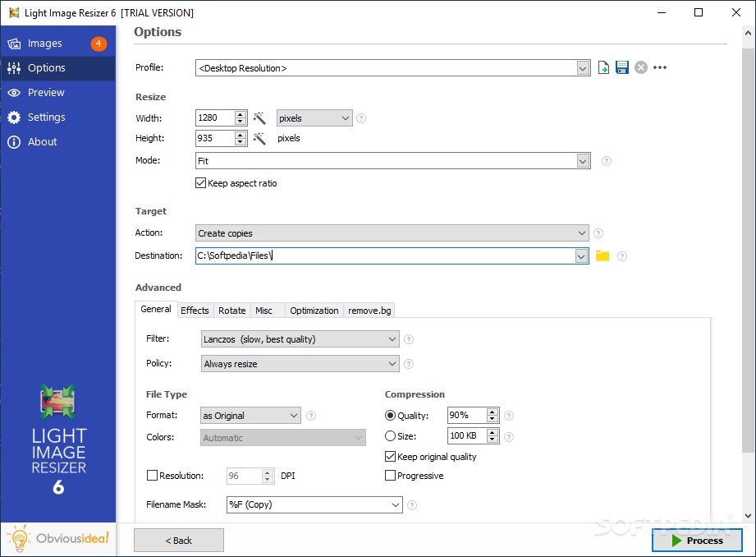Open help for the compression Quality value

tap(509, 416)
